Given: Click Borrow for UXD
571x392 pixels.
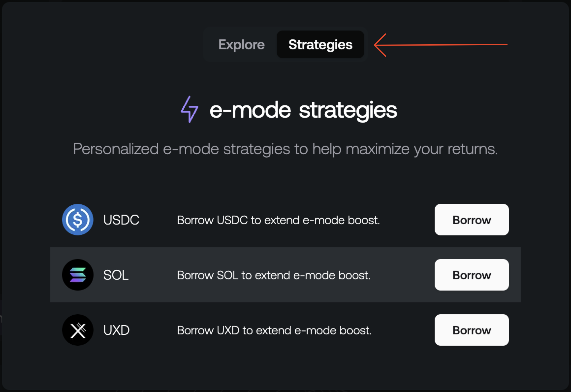Looking at the screenshot, I should 471,330.
